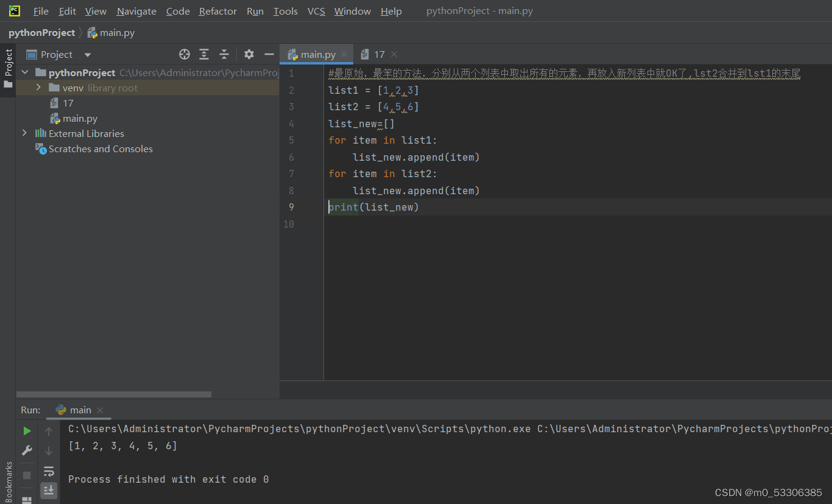Toggle soft-wrap in Run console

[49, 471]
